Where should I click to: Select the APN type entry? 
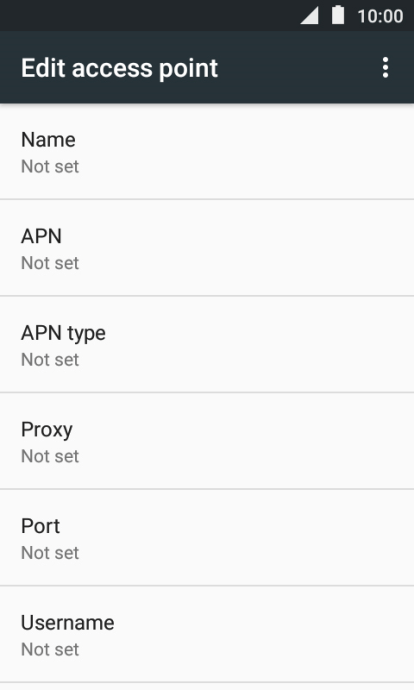click(207, 345)
